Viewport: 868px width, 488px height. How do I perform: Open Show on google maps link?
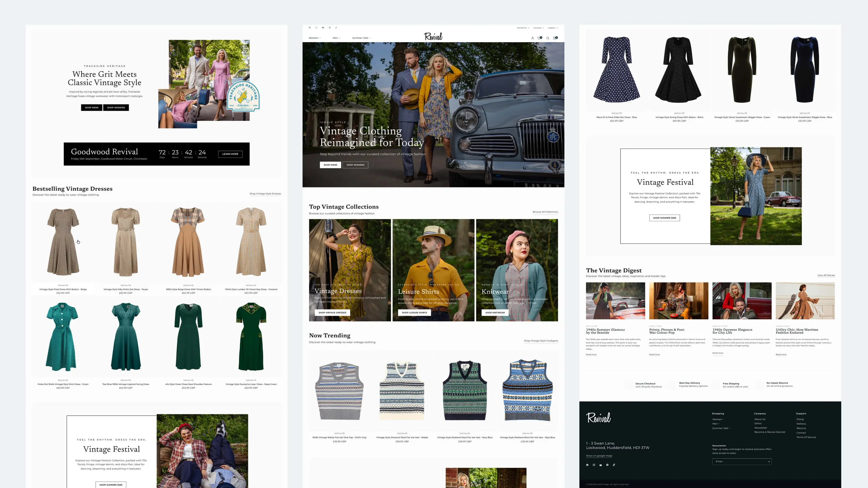tap(599, 456)
